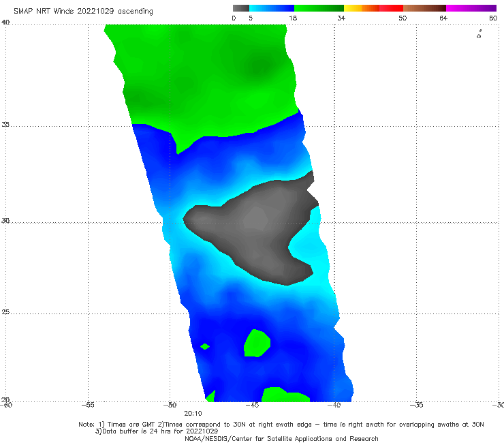Screen dimensions: 504x443
Task: Click the gray segment of the color bar
Action: point(240,8)
